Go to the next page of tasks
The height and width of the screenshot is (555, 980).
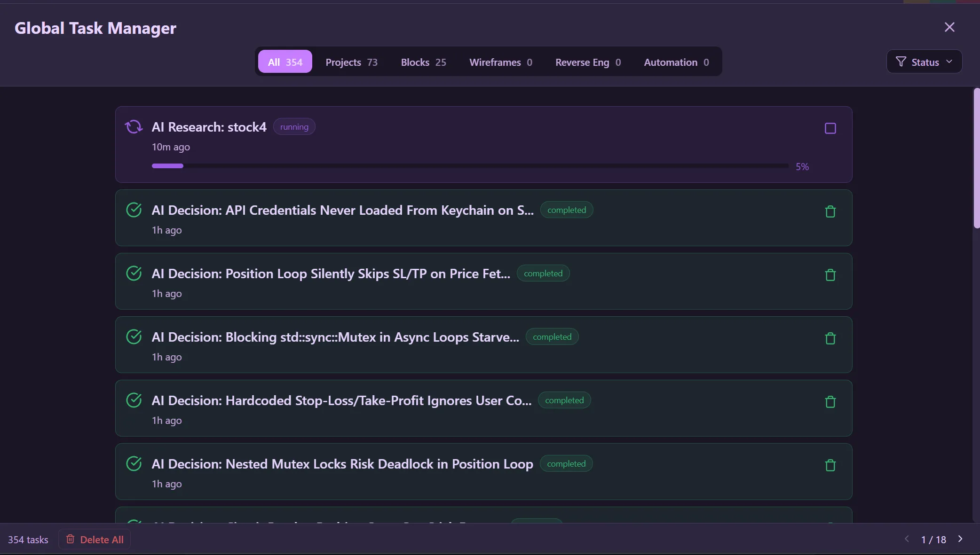[x=960, y=539]
